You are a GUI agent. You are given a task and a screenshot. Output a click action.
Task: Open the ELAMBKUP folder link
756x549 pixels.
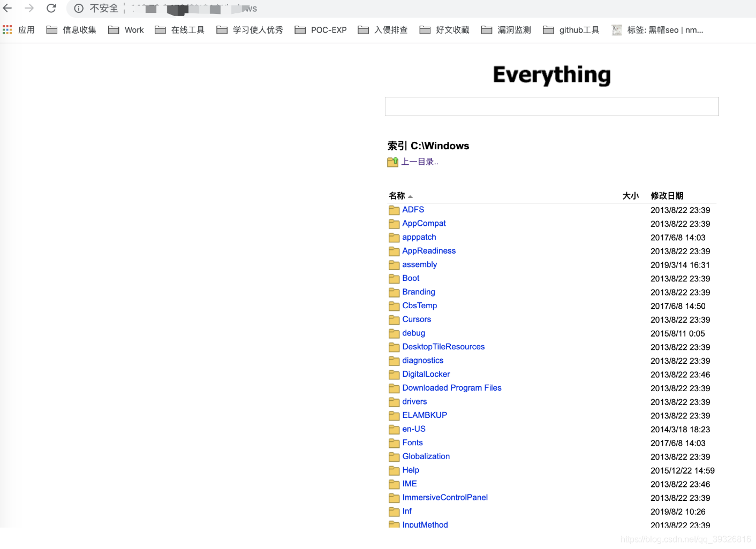tap(425, 415)
